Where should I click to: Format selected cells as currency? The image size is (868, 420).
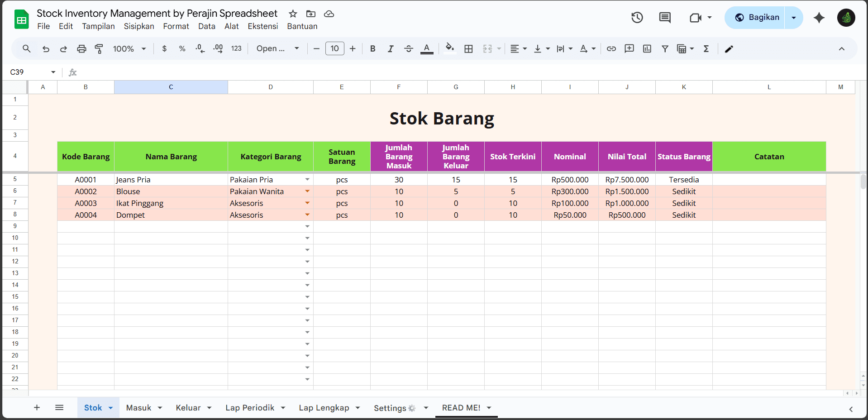164,48
